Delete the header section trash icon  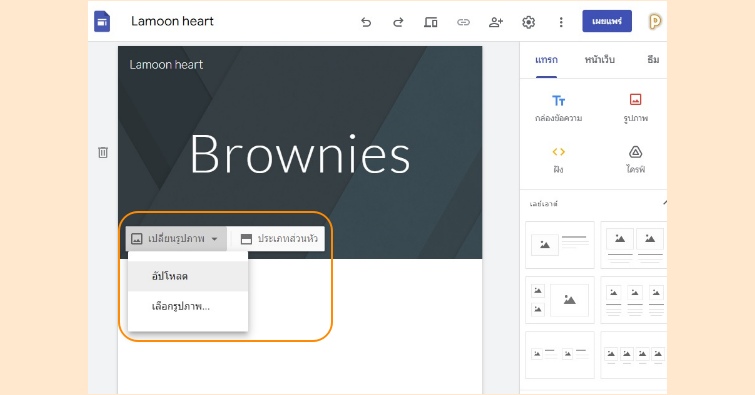pos(103,153)
